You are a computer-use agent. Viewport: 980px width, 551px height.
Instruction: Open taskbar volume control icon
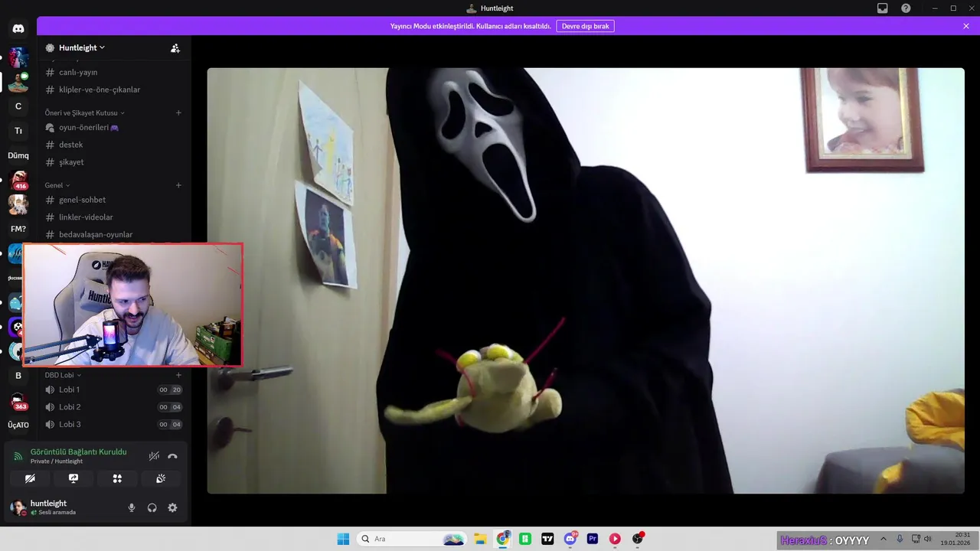928,539
